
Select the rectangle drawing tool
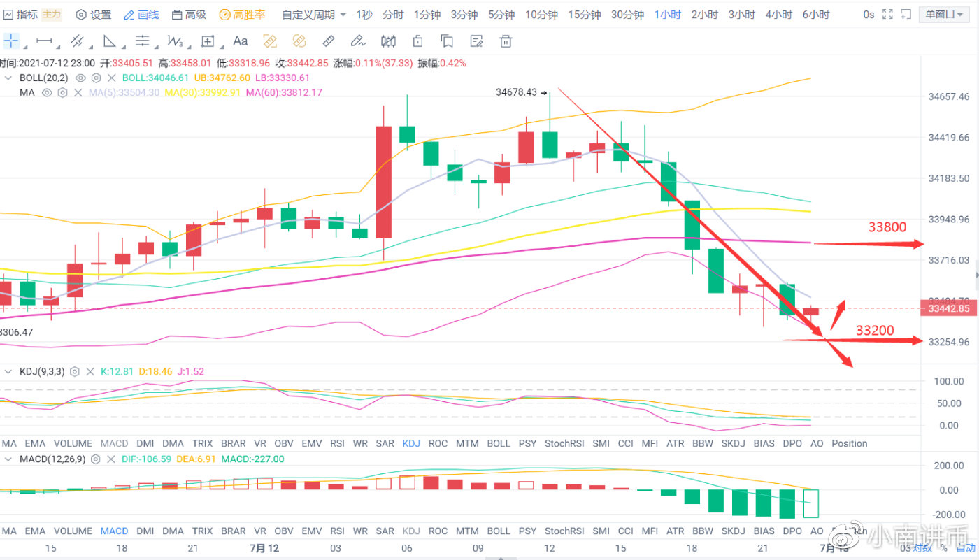[x=207, y=41]
